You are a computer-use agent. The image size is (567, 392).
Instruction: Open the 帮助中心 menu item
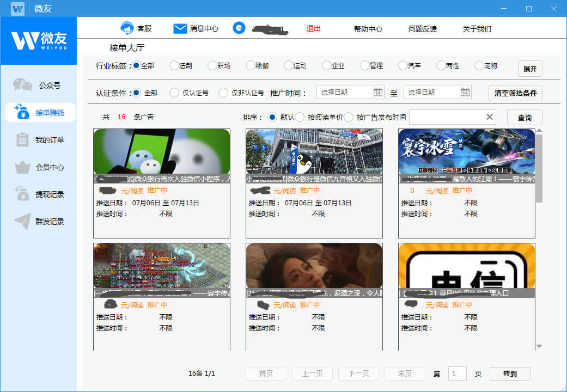(368, 29)
